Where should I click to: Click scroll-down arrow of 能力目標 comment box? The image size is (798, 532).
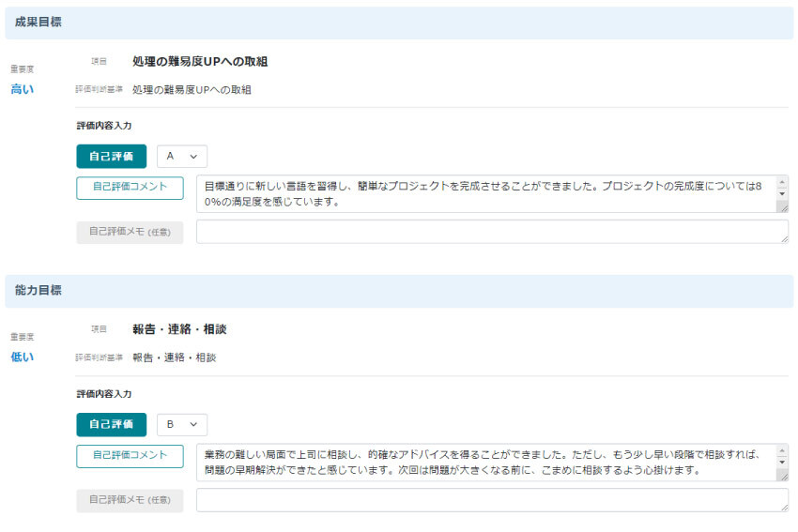point(782,463)
